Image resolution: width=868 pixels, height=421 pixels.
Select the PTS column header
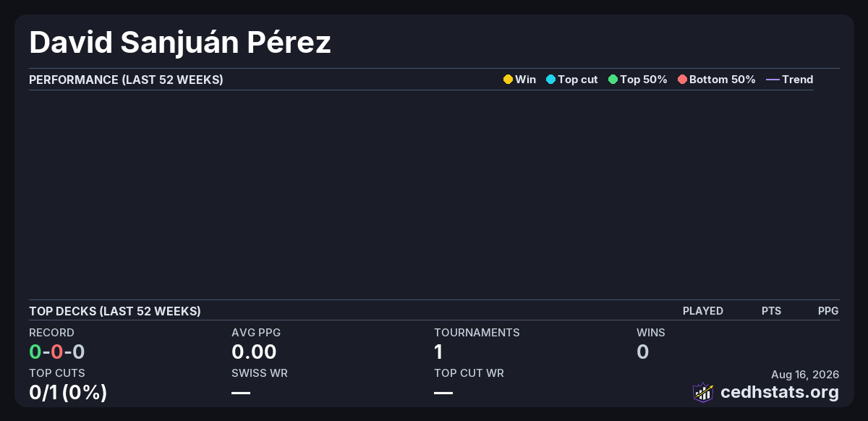771,311
